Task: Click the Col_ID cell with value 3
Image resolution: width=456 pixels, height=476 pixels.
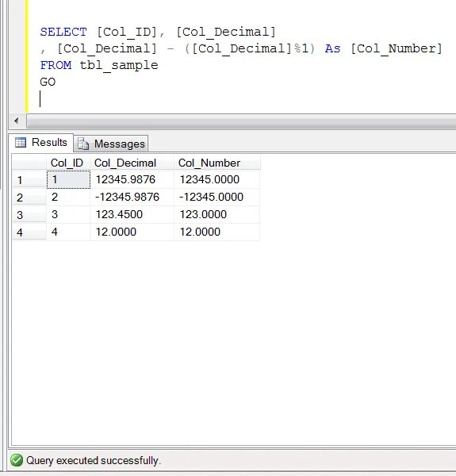Action: 68,215
